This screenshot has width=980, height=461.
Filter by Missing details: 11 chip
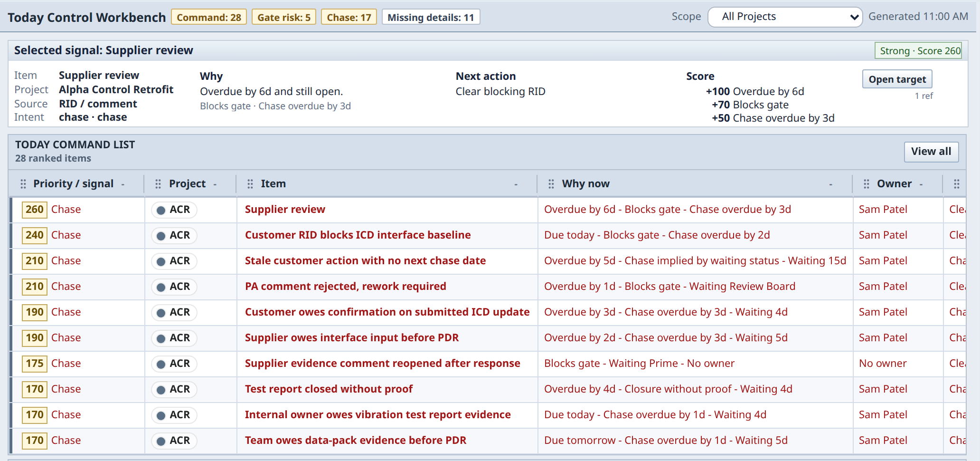pyautogui.click(x=431, y=17)
